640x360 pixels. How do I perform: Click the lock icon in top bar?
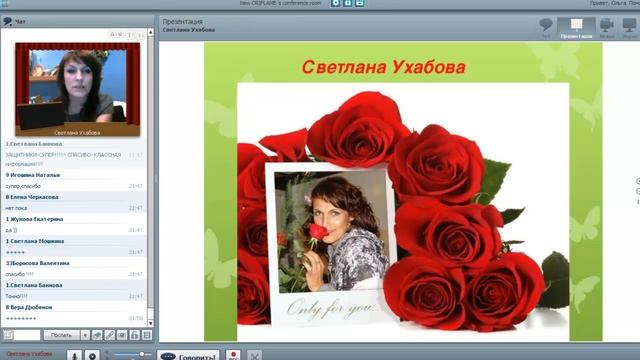click(347, 3)
